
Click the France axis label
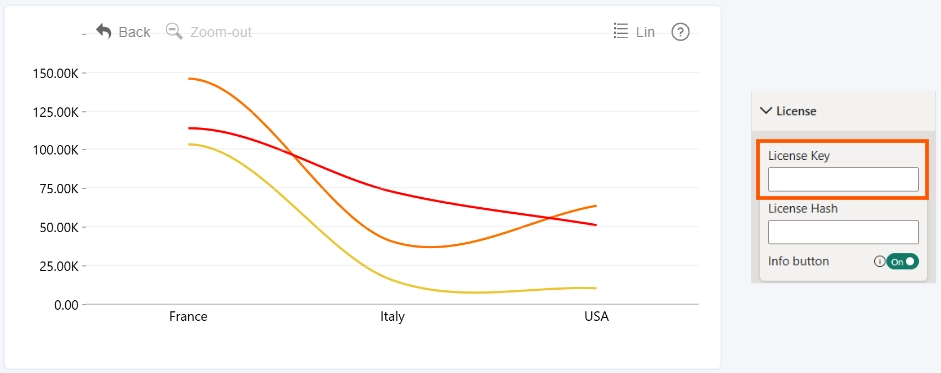pyautogui.click(x=188, y=316)
